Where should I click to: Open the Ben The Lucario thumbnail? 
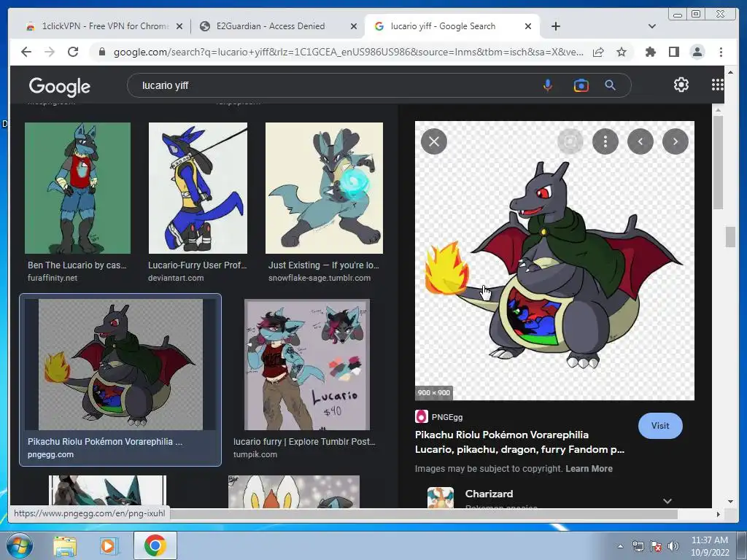click(x=77, y=187)
